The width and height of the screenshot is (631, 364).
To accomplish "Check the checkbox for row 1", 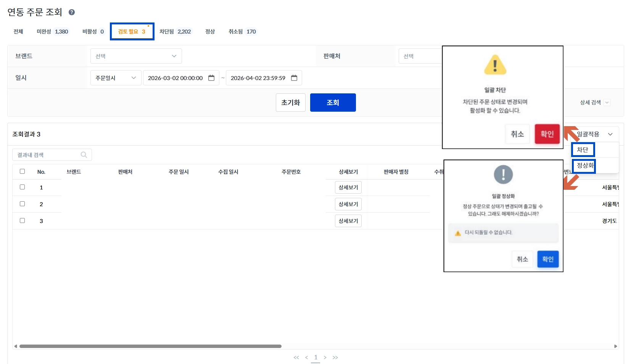I will [x=23, y=187].
